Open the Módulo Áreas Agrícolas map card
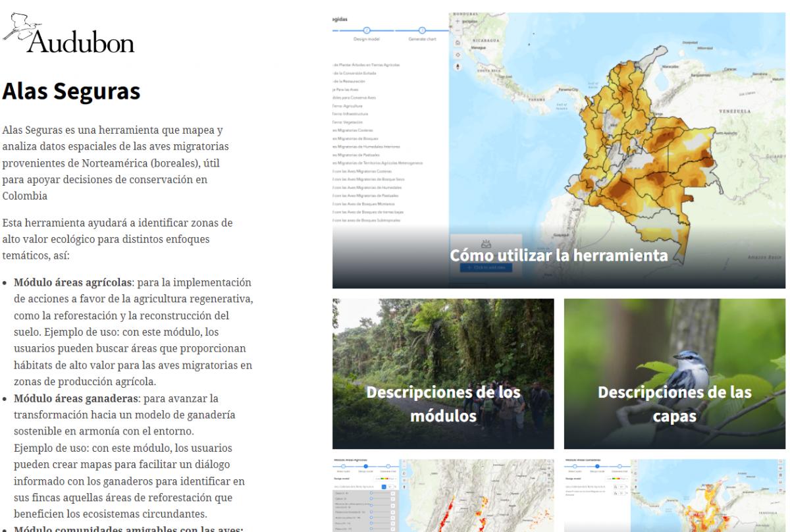The height and width of the screenshot is (532, 790). (x=443, y=495)
